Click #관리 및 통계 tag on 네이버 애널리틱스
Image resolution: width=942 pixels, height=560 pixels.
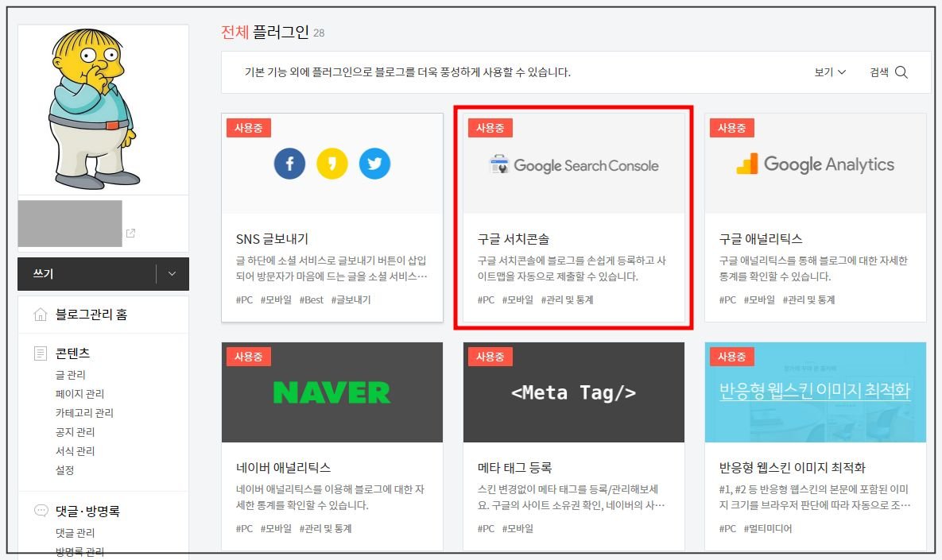[326, 529]
